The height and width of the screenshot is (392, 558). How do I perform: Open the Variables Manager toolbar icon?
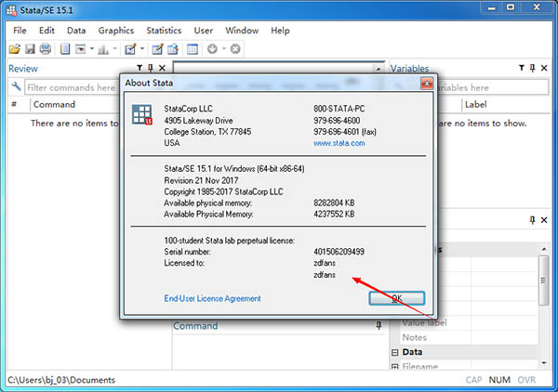click(x=193, y=49)
